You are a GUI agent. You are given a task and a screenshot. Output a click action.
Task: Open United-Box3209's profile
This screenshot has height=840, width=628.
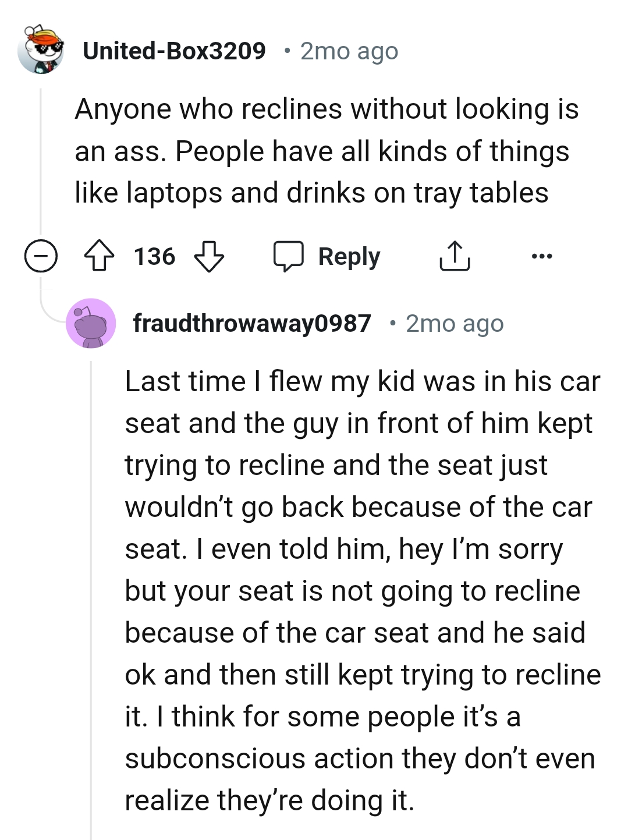pyautogui.click(x=174, y=51)
